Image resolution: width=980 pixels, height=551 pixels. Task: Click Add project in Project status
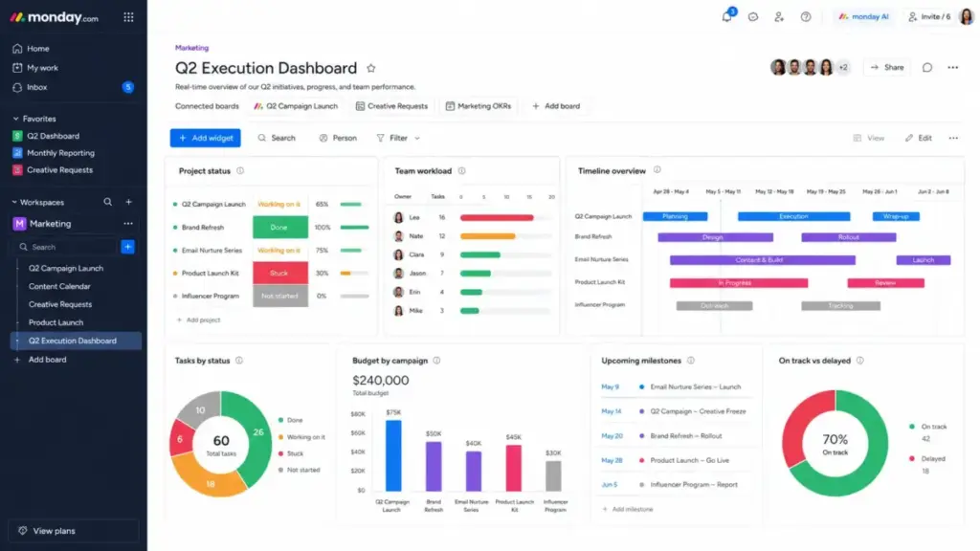pos(198,320)
